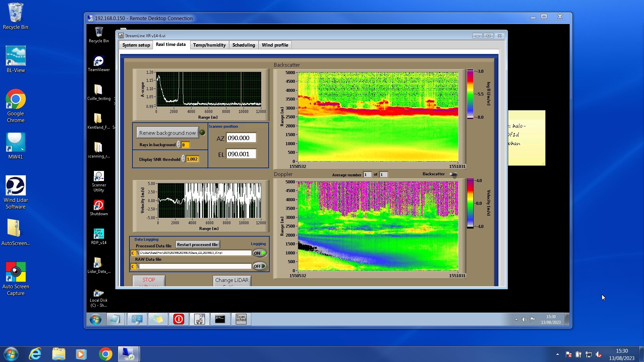Adjust Display SNR threshold stepper

183,159
